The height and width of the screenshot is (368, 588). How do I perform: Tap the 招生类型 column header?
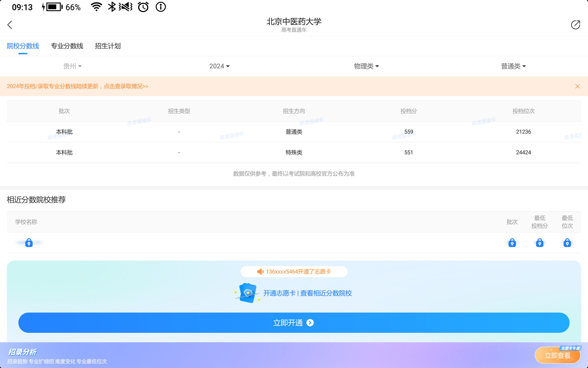(x=179, y=111)
